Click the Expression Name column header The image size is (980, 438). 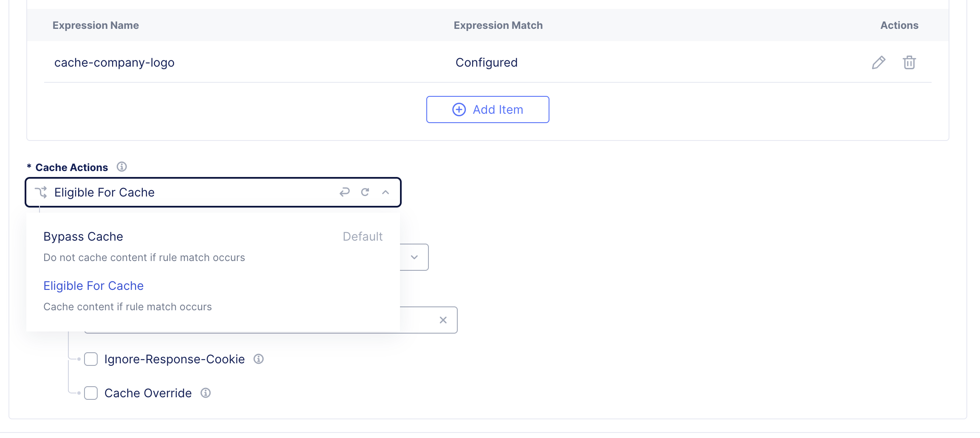[96, 25]
